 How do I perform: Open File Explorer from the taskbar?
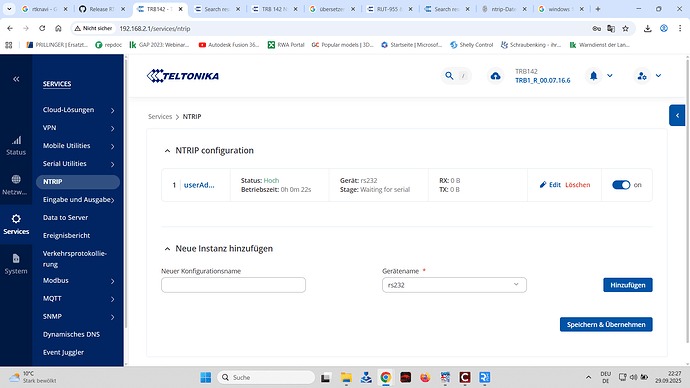click(346, 377)
